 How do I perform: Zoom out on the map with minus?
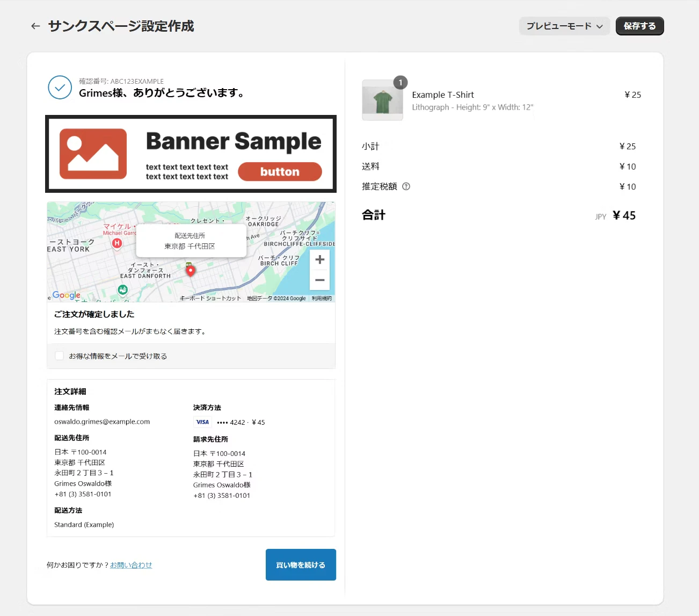pyautogui.click(x=320, y=280)
